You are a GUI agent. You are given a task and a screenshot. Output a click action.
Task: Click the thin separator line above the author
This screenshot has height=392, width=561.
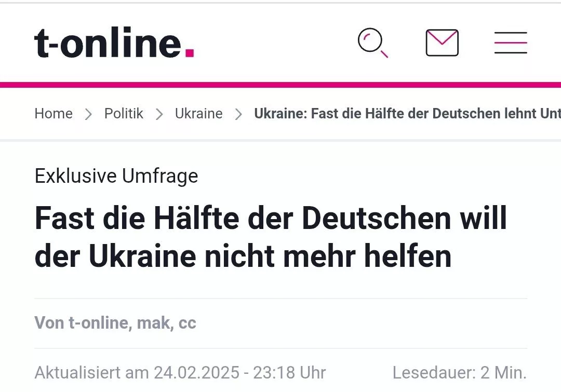[280, 299]
